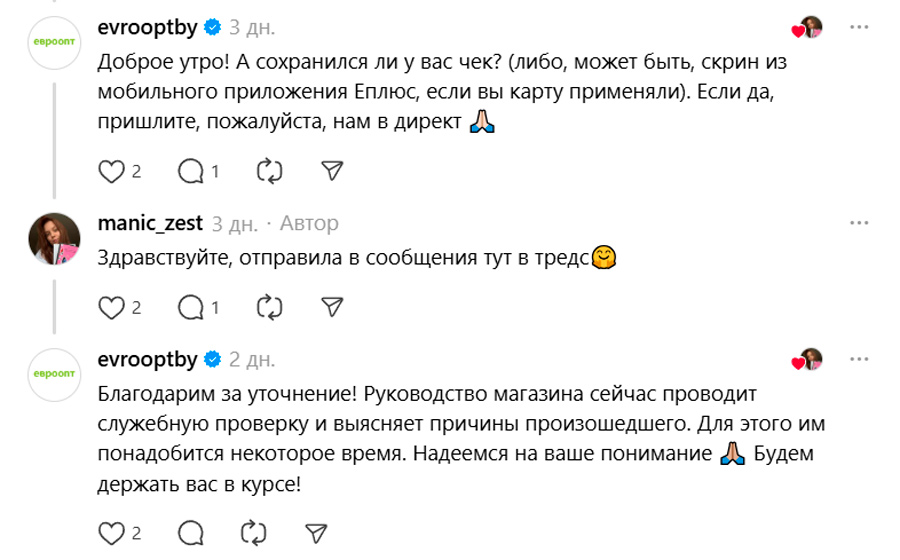Reply to the last evrooptby comment
The height and width of the screenshot is (560, 900).
[x=190, y=532]
